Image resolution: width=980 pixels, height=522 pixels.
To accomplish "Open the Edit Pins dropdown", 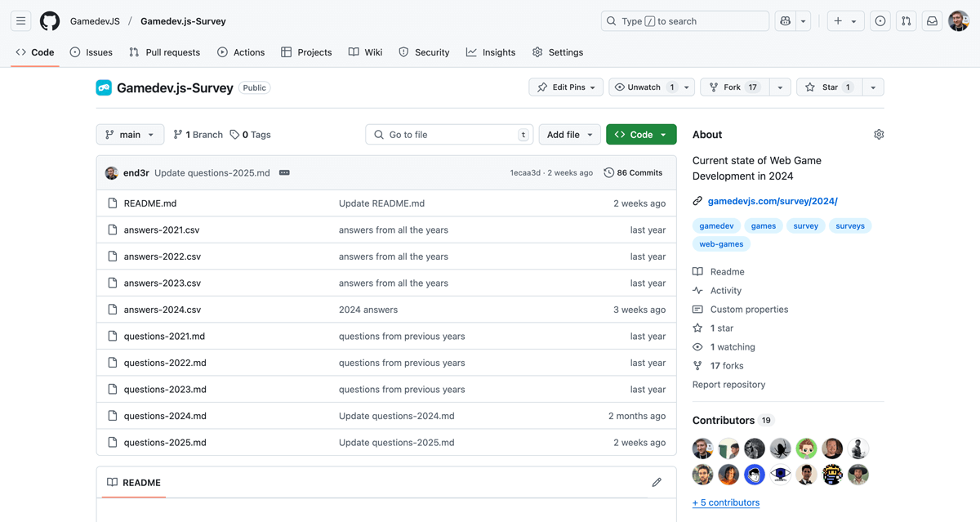I will pos(566,87).
